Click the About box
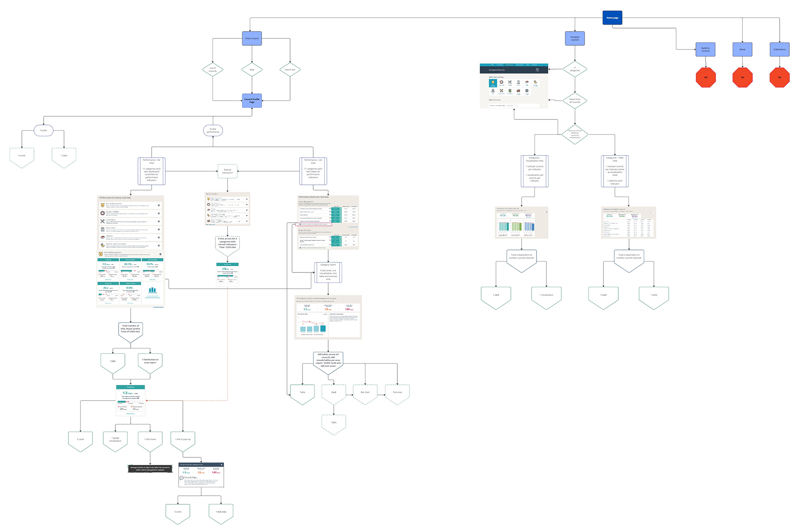796x532 pixels. point(742,49)
